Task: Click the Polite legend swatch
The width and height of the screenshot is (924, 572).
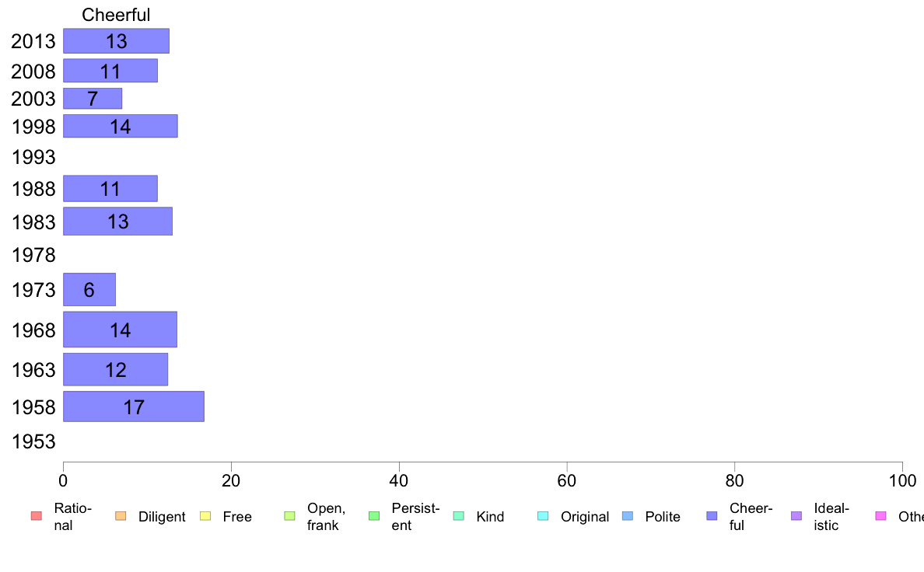Action: coord(628,517)
